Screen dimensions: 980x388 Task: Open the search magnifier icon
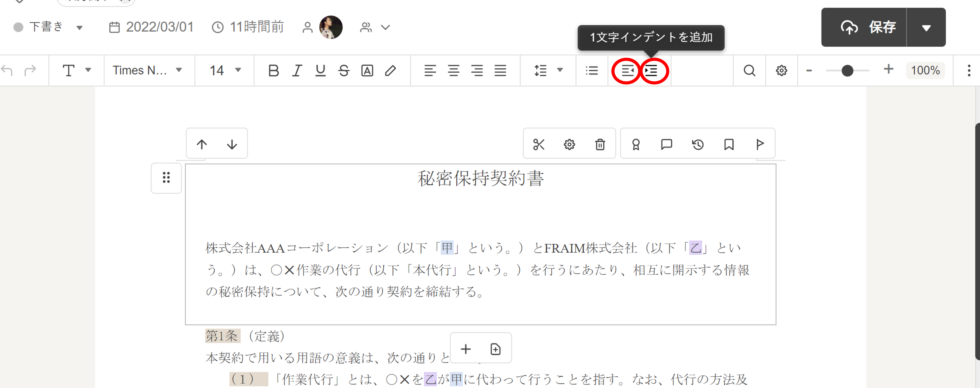pyautogui.click(x=749, y=70)
